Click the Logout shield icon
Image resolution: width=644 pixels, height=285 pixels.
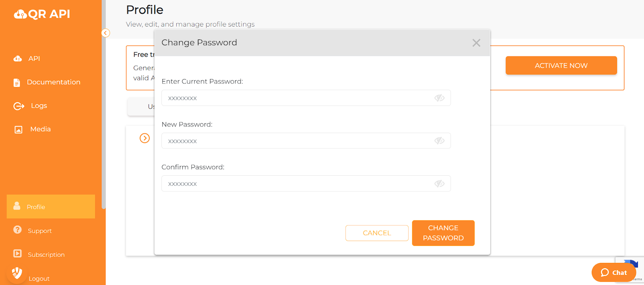17,273
